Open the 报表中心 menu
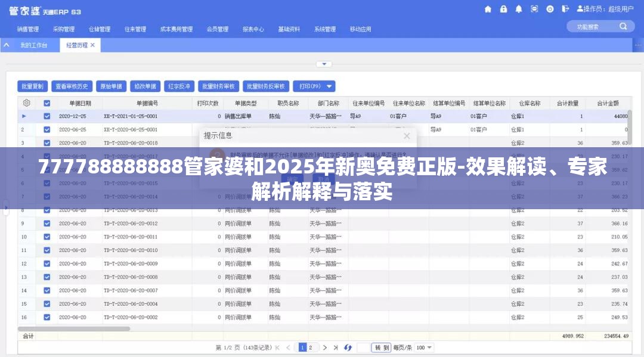The image size is (644, 357). point(253,29)
